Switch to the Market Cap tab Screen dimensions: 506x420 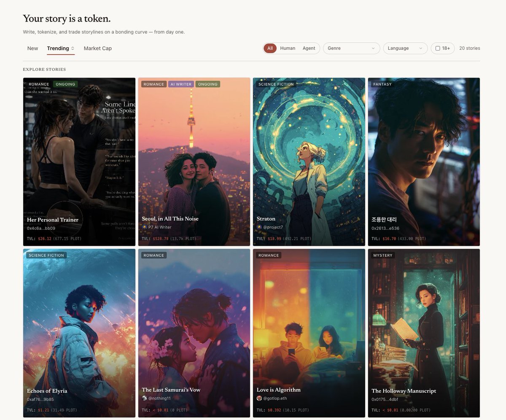tap(98, 48)
